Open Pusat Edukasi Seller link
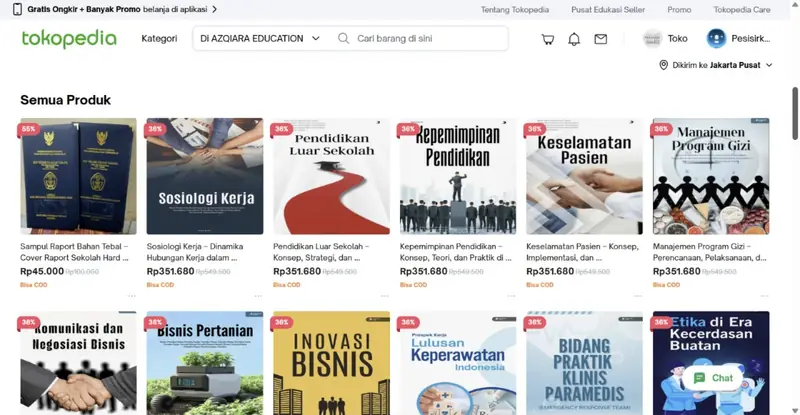 point(608,9)
